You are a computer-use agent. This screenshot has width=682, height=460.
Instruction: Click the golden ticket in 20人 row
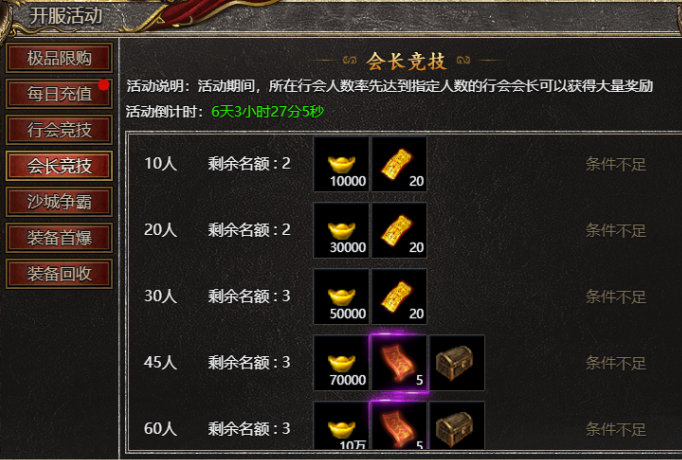pyautogui.click(x=399, y=230)
